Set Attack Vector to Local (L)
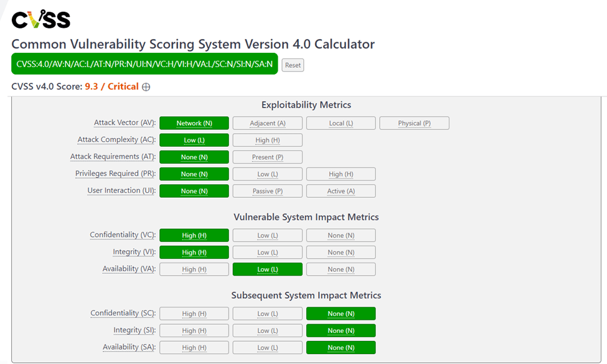Viewport: 607px width, 364px height. coord(341,123)
